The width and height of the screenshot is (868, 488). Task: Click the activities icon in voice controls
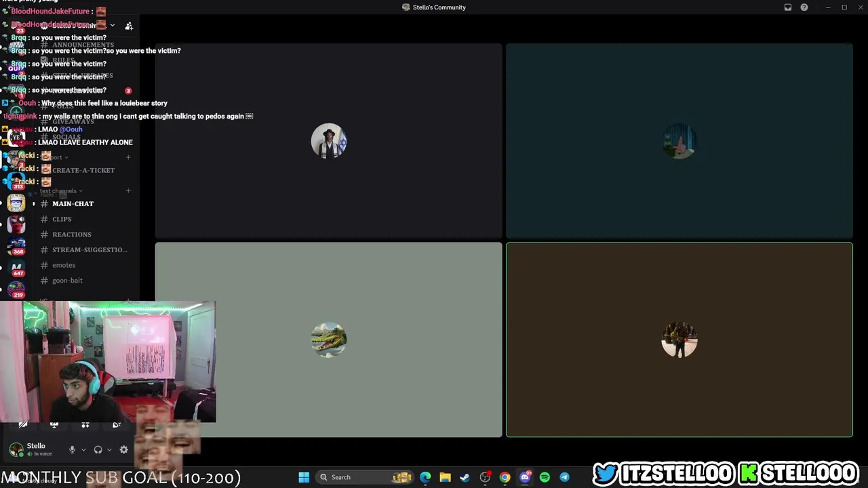coord(85,426)
